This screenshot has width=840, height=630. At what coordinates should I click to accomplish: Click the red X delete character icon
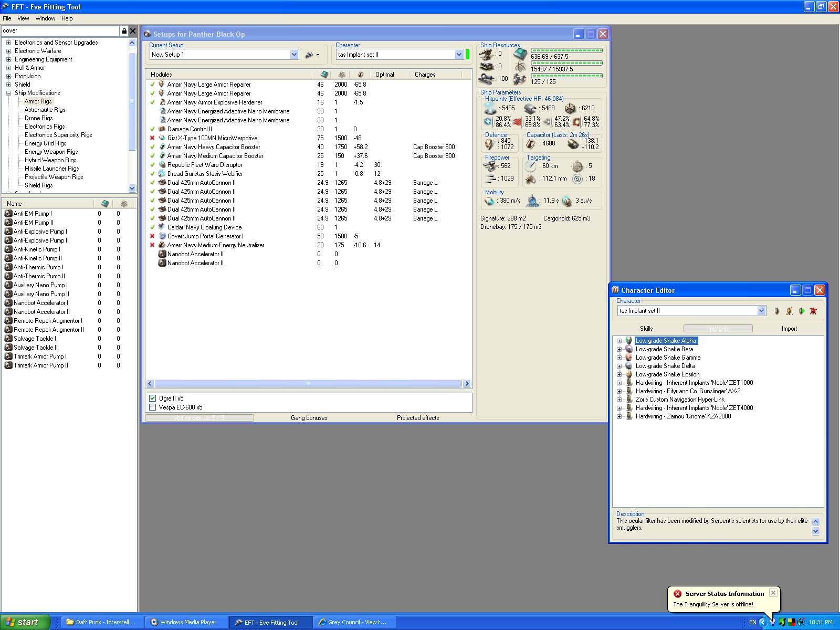pos(813,311)
